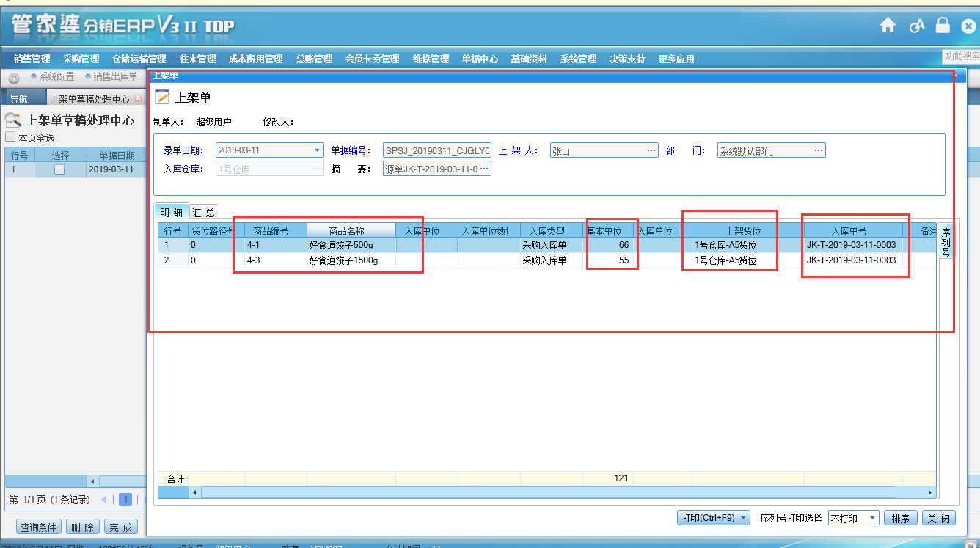Open the 更多应用 menu
The height and width of the screenshot is (548, 980).
(676, 59)
